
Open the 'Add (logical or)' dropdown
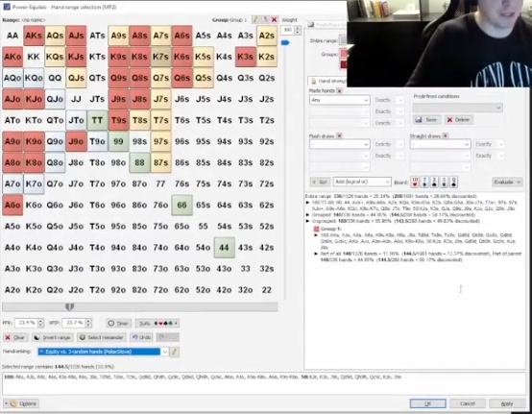click(362, 182)
